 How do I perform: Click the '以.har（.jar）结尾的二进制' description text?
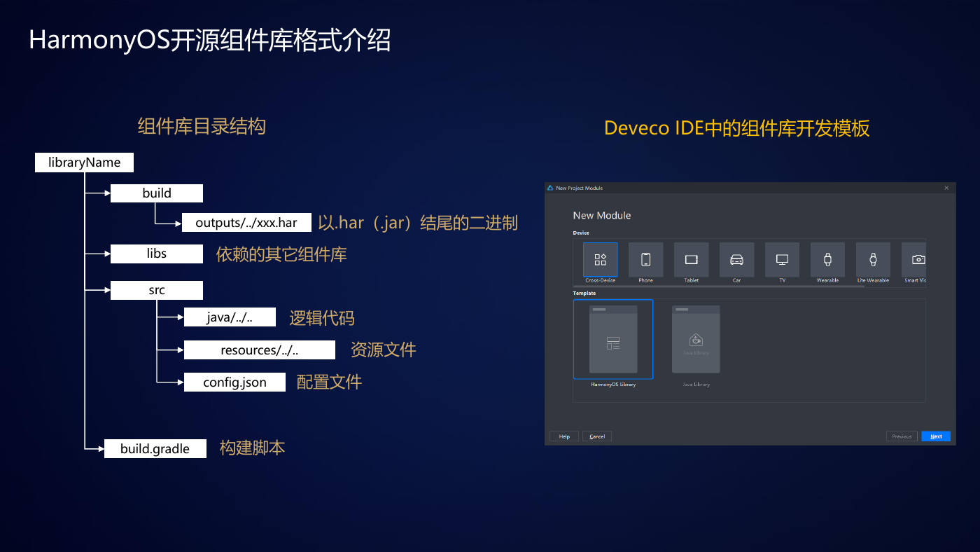(x=418, y=223)
